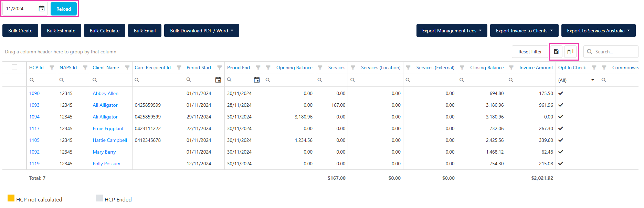Filter the Opt In Check column
The width and height of the screenshot is (644, 208).
pyautogui.click(x=594, y=67)
